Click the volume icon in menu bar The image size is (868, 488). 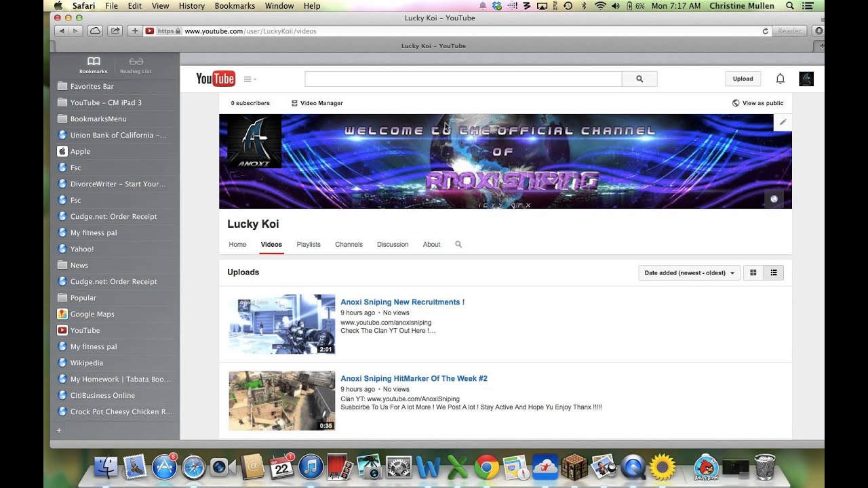(x=615, y=5)
